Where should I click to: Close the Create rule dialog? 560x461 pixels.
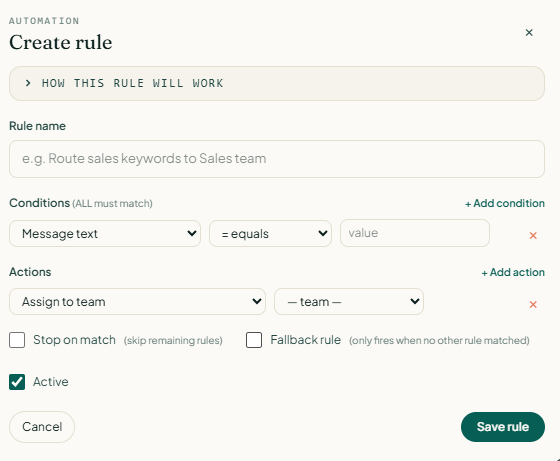[x=529, y=32]
